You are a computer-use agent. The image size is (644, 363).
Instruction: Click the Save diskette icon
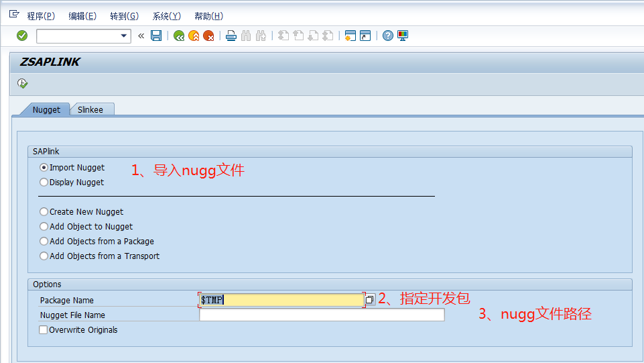pyautogui.click(x=156, y=36)
